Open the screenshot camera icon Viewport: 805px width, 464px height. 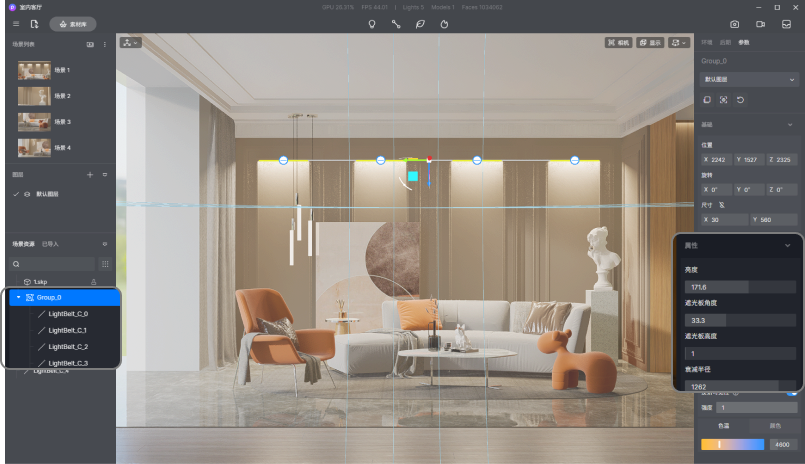click(734, 23)
